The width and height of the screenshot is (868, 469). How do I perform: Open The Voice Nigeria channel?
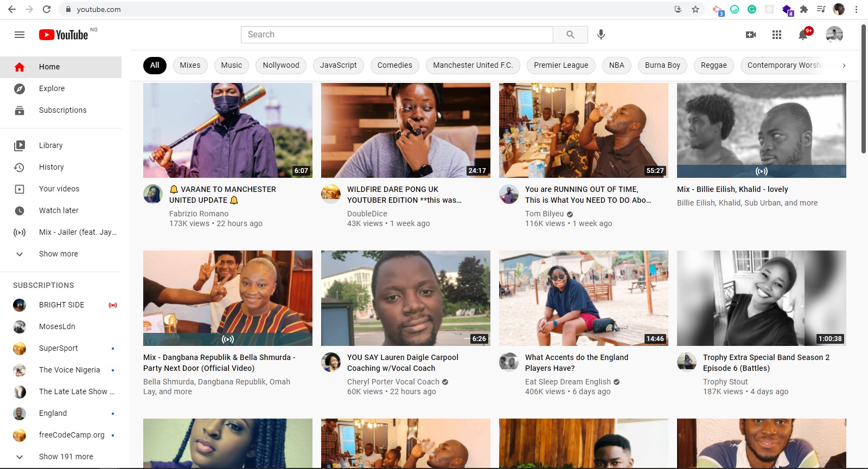point(61,370)
